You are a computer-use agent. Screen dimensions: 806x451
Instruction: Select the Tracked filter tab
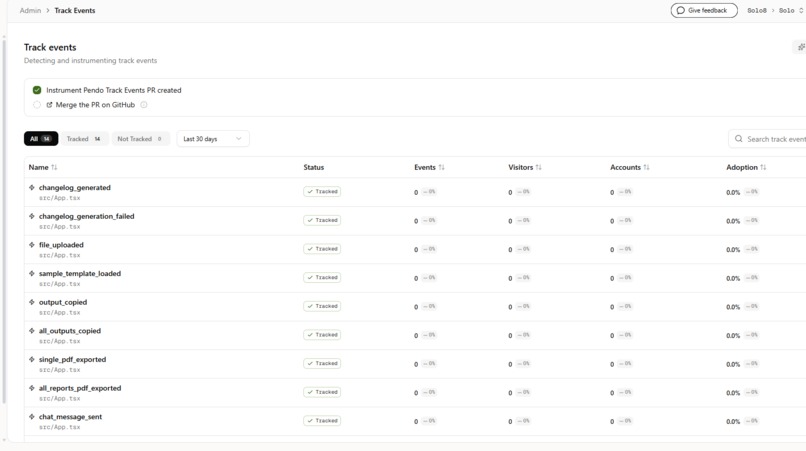[x=84, y=139]
